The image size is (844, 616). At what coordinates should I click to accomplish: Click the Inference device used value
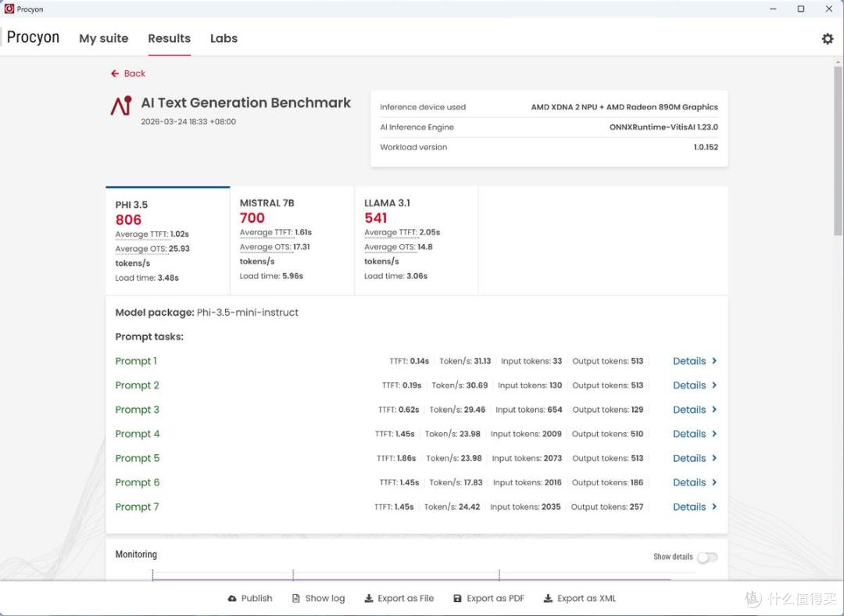point(624,106)
